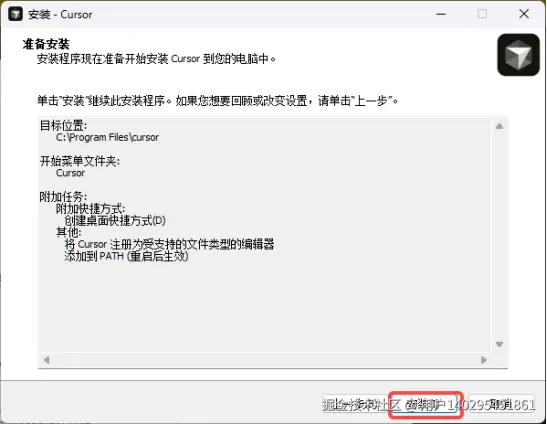Click the large Cursor cube logo

[x=518, y=55]
